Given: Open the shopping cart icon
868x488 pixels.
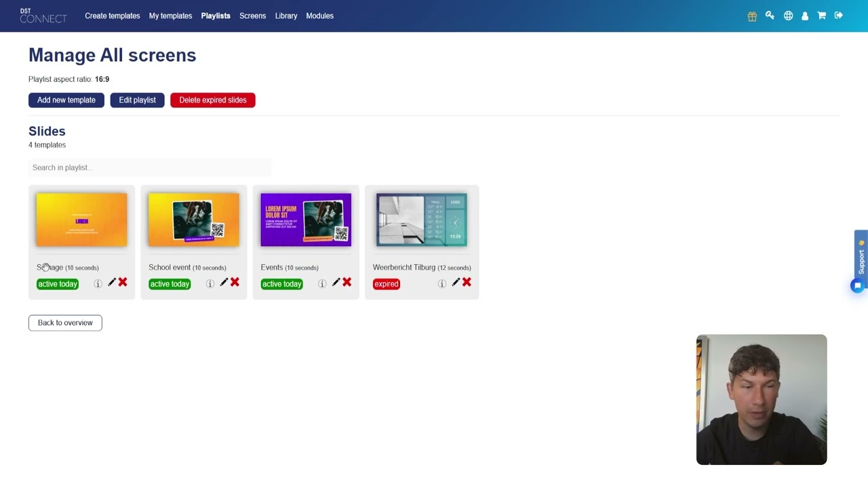Looking at the screenshot, I should click(821, 16).
